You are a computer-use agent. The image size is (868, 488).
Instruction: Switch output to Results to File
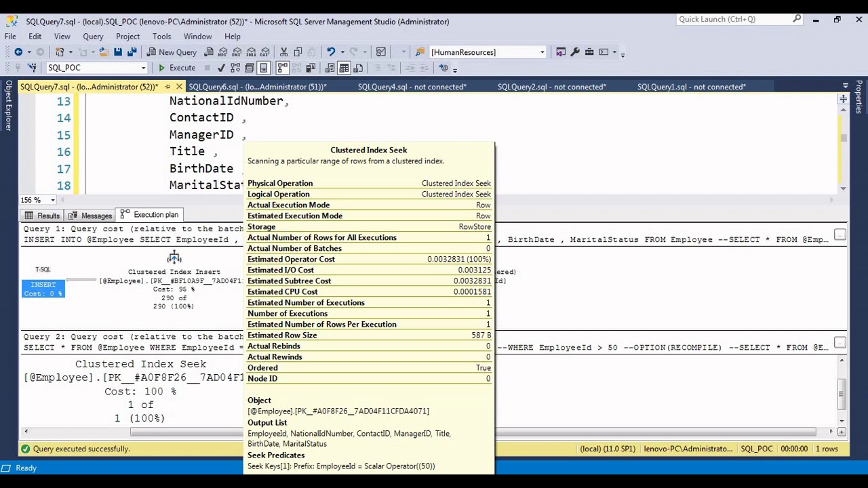click(358, 68)
